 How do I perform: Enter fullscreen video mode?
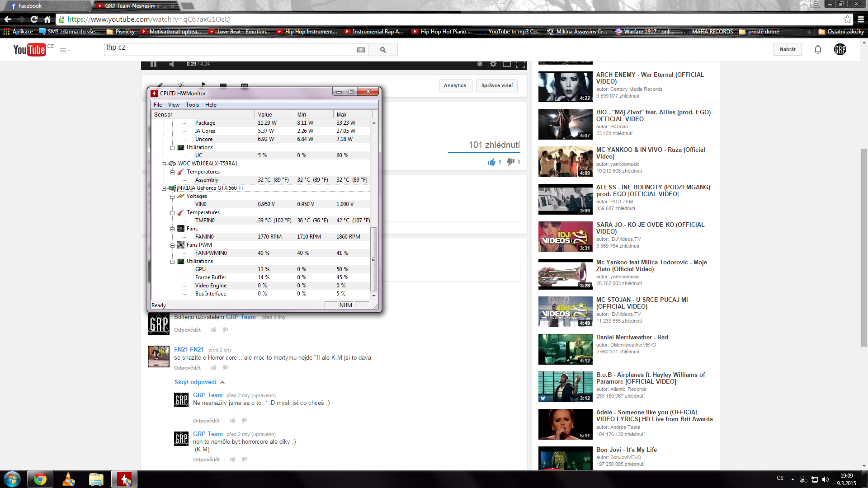(520, 64)
